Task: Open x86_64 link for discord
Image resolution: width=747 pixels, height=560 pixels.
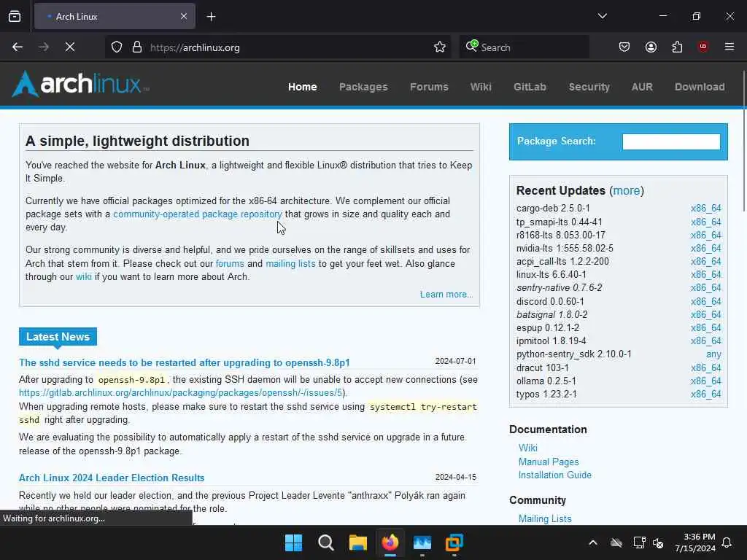Action: coord(706,301)
